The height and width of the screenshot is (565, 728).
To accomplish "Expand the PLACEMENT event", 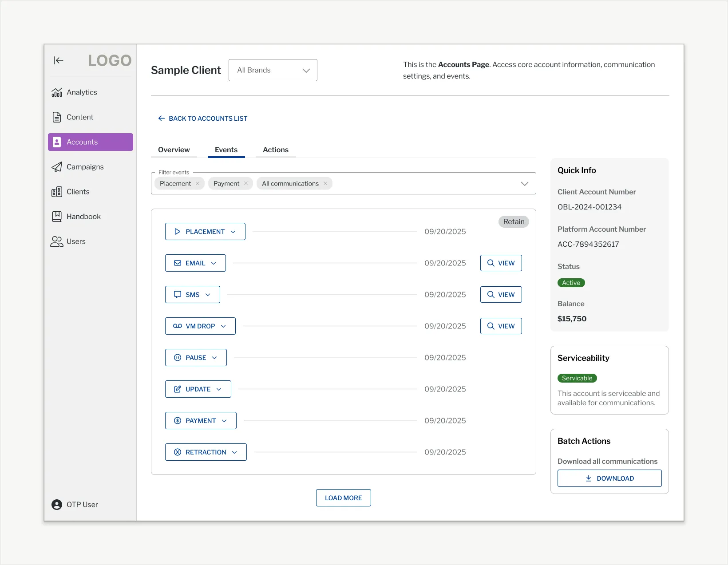I will 205,232.
